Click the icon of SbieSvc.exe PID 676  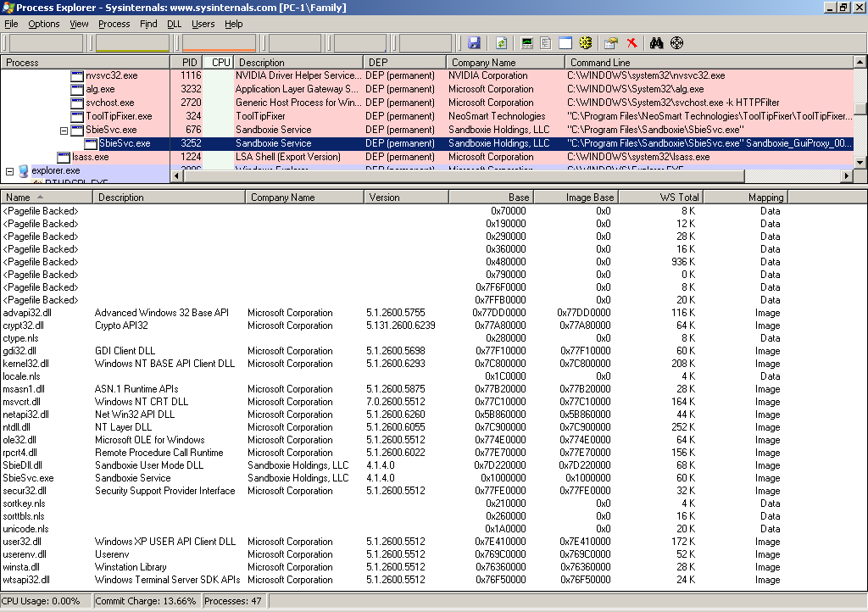click(x=77, y=130)
